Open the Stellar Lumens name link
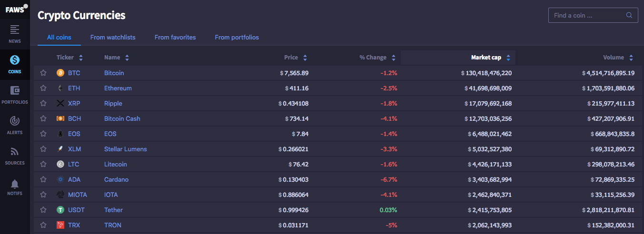The height and width of the screenshot is (234, 644). click(x=126, y=149)
